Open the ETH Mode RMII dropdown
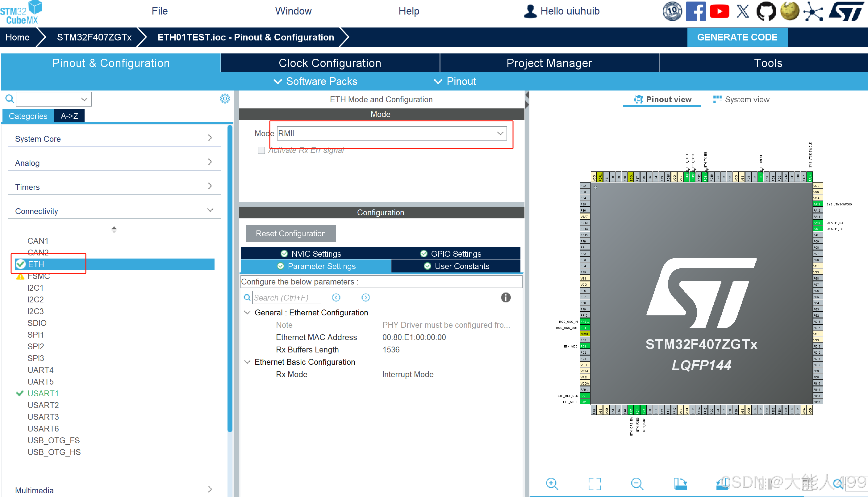868x497 pixels. click(391, 133)
